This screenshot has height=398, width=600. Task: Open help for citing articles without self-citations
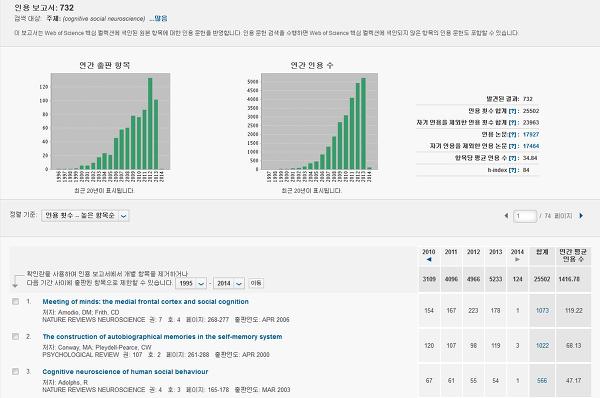[512, 146]
